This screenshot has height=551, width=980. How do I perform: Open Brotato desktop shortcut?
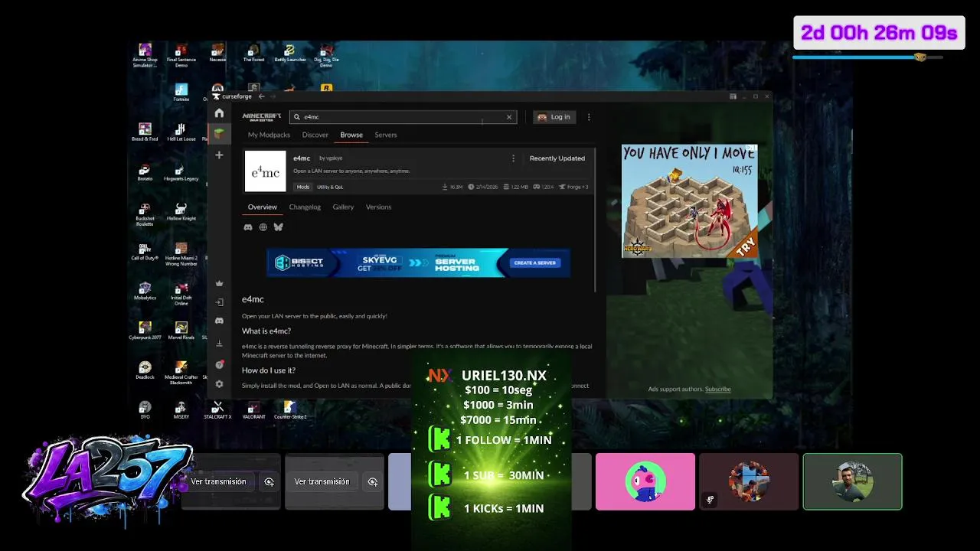coord(145,172)
